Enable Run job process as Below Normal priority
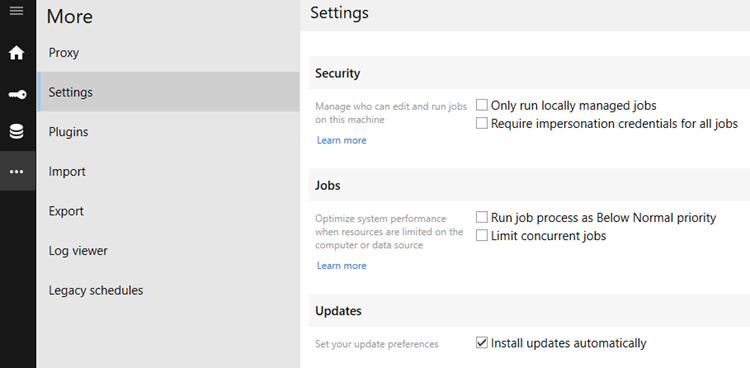Image resolution: width=750 pixels, height=368 pixels. click(482, 218)
